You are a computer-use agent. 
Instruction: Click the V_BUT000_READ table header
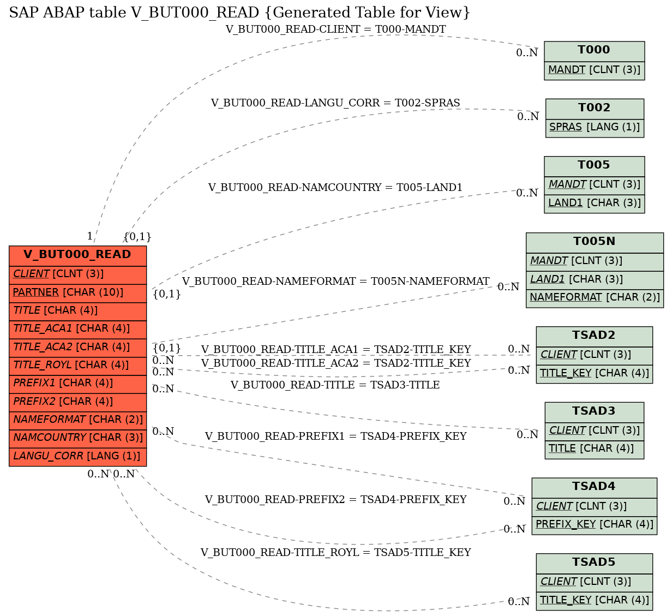click(77, 255)
